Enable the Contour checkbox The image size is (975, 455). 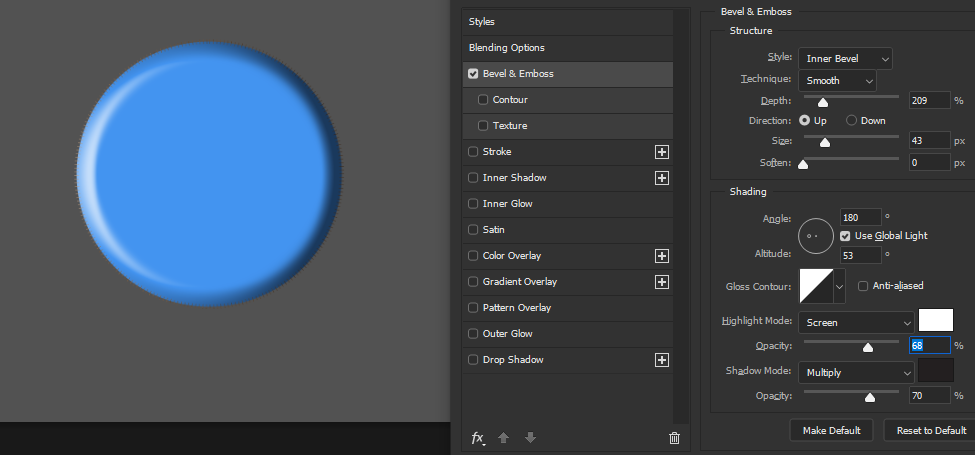pos(483,99)
